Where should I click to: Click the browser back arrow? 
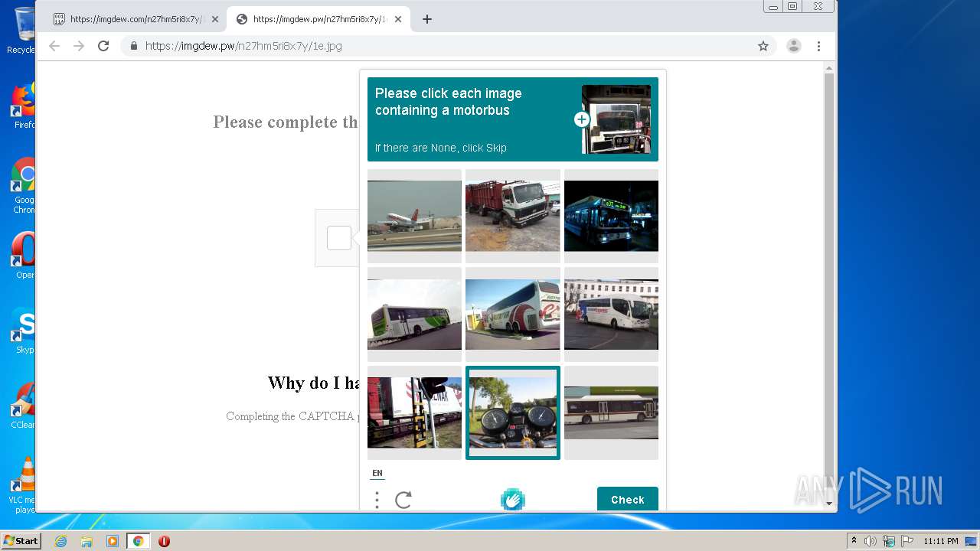[x=54, y=46]
